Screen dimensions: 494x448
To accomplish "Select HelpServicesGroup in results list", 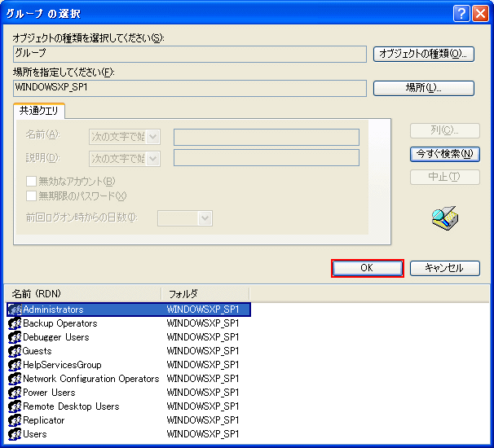I will coord(63,365).
